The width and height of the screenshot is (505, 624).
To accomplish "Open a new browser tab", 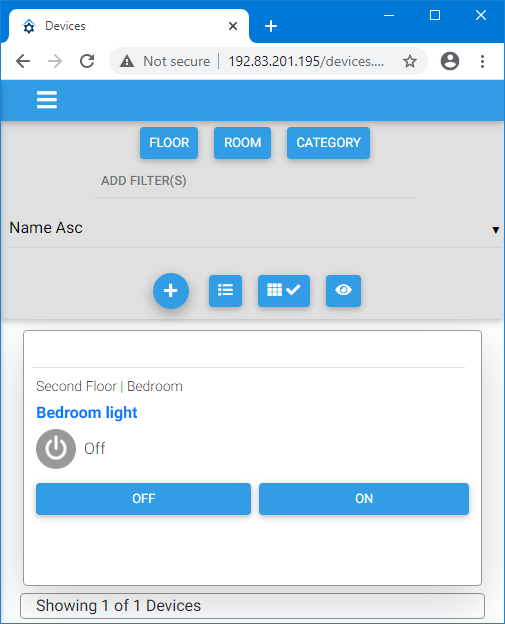I will pyautogui.click(x=271, y=26).
